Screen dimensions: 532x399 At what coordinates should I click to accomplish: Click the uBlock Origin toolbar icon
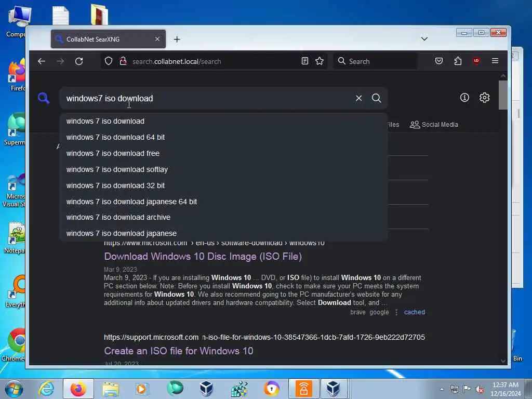(x=476, y=61)
